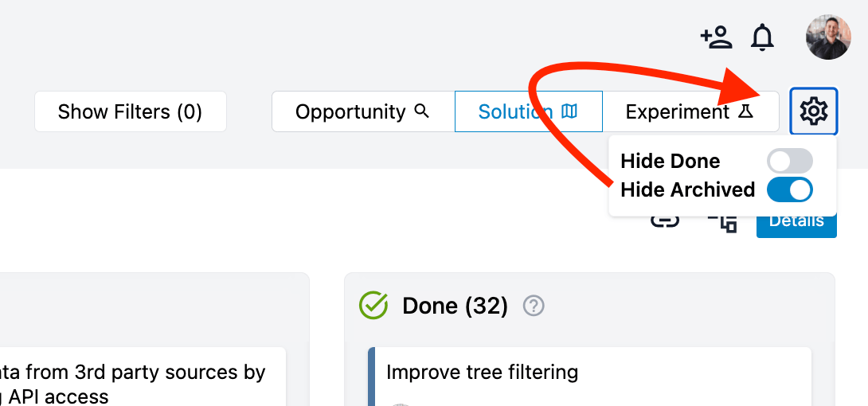Toggle the Hide Done switch
This screenshot has height=406, width=868.
[x=789, y=161]
